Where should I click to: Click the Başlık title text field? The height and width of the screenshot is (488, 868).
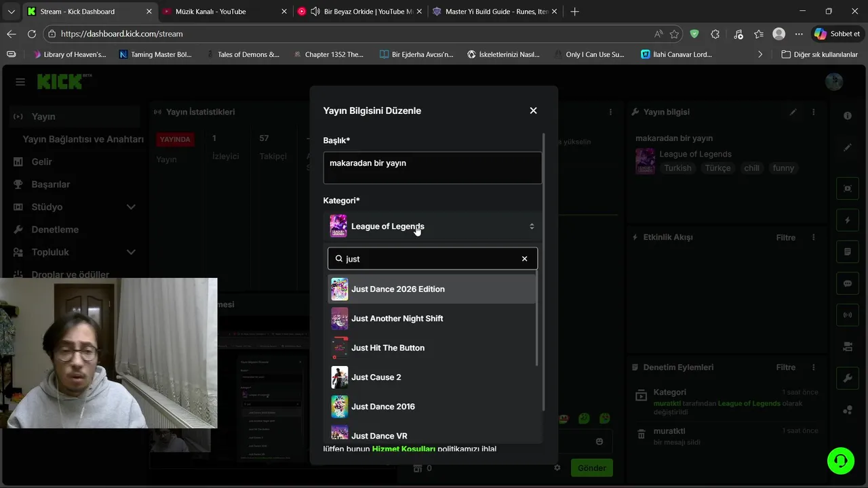[x=433, y=167]
